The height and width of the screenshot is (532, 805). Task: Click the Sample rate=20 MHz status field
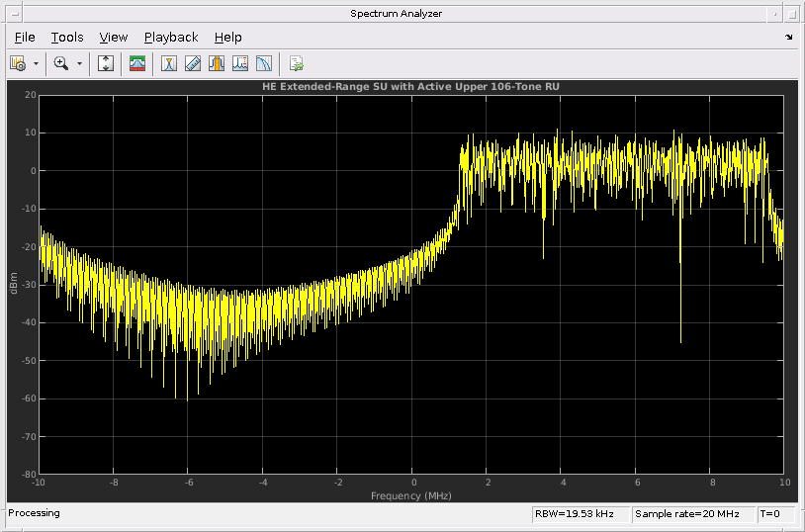pos(692,514)
